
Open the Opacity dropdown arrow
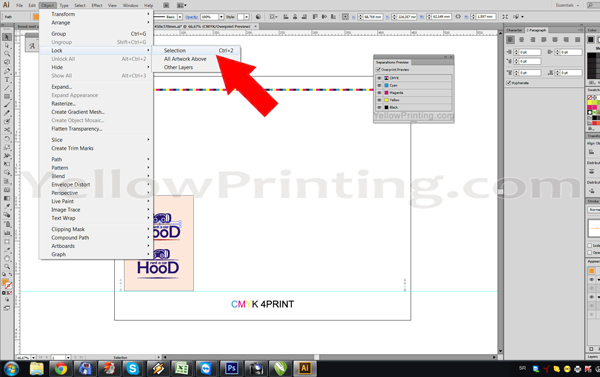[221, 17]
